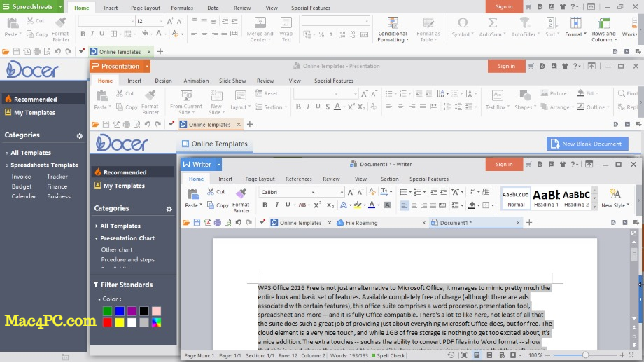Select green color filter swatch
This screenshot has height=363, width=644.
[107, 311]
